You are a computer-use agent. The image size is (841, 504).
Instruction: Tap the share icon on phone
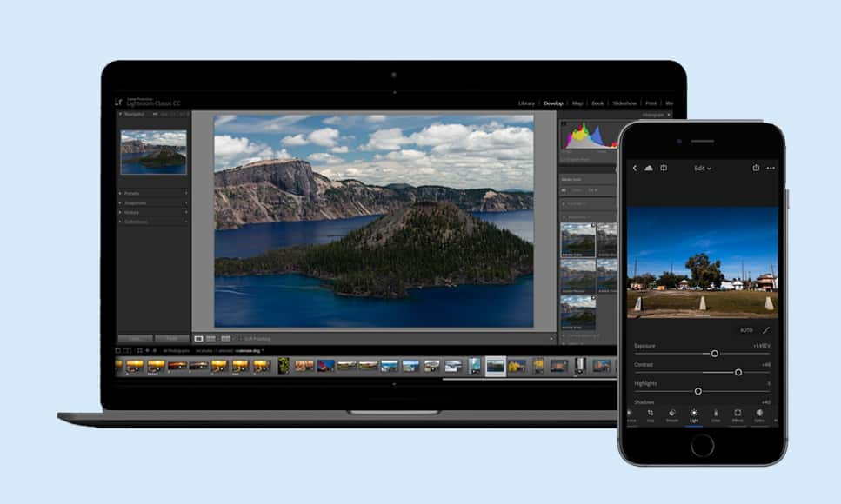point(756,168)
